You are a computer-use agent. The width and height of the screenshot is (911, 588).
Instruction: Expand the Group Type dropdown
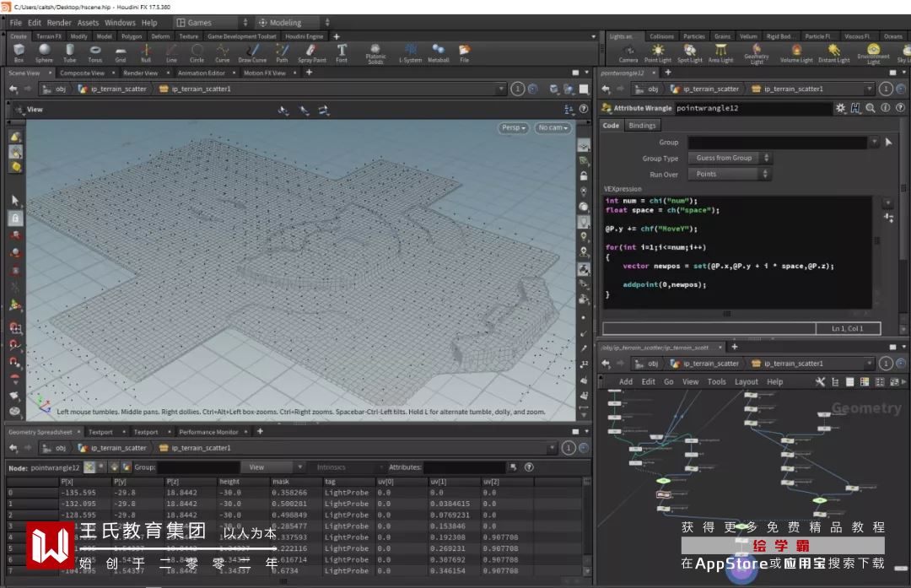point(730,158)
